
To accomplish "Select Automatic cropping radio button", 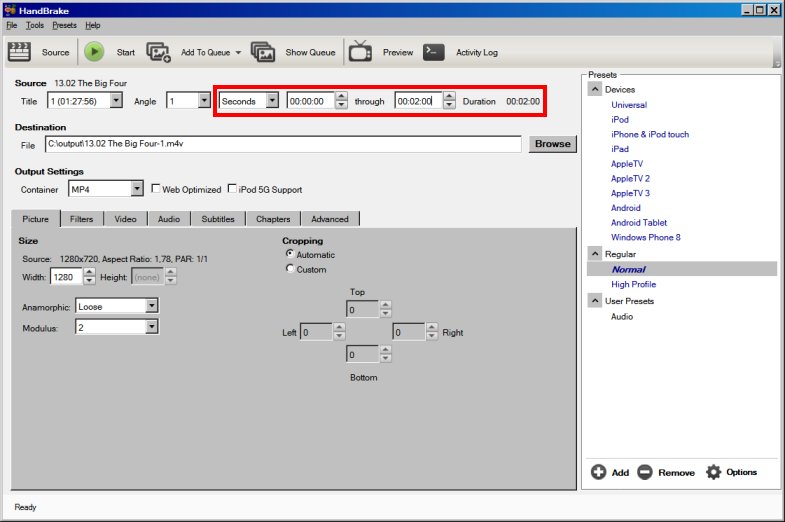I will point(289,254).
